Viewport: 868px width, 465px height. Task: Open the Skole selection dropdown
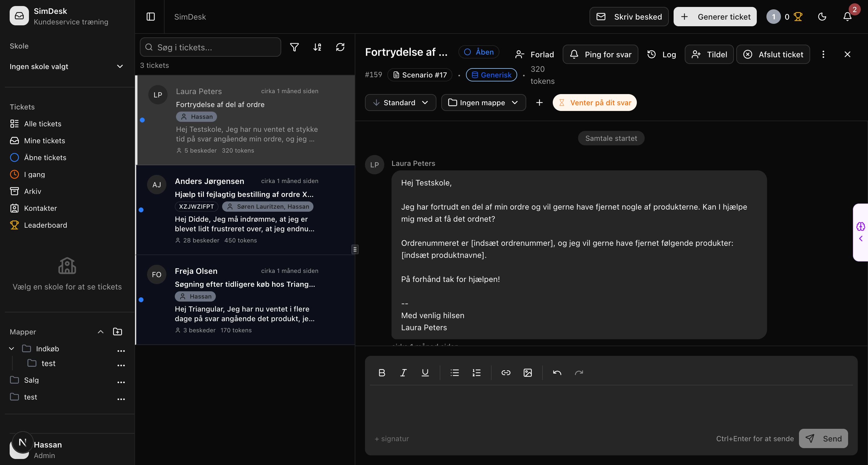(66, 66)
